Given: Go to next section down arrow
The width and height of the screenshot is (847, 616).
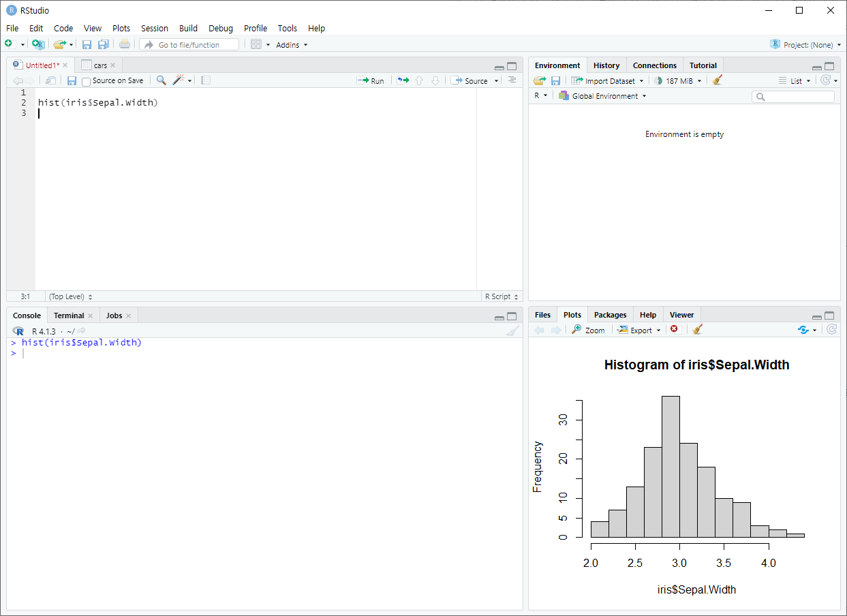Looking at the screenshot, I should [435, 80].
